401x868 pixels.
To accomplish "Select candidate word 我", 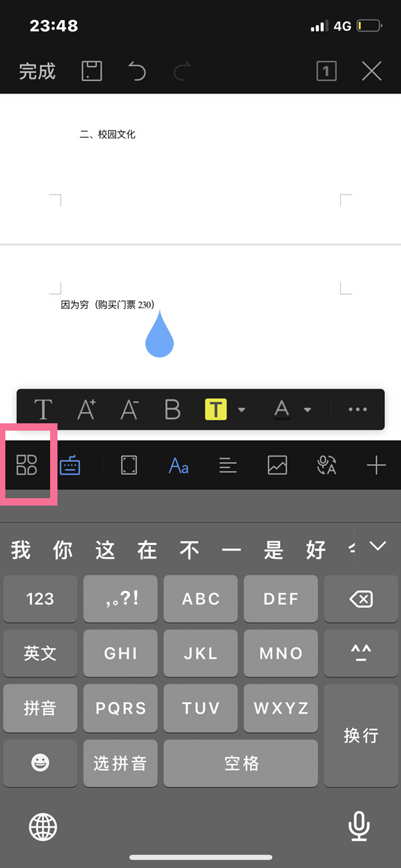I will pos(21,550).
